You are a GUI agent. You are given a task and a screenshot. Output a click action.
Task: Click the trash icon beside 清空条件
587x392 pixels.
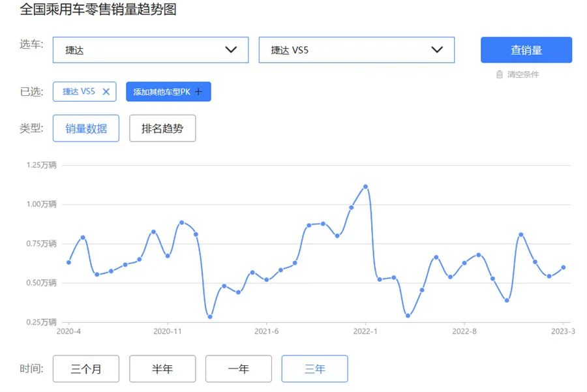tap(500, 74)
